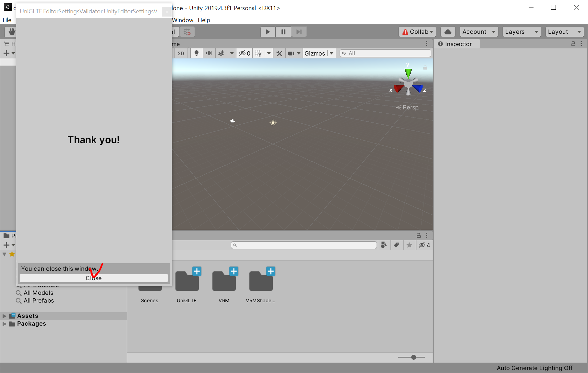The height and width of the screenshot is (373, 588).
Task: Toggle grid snapping icon in toolbar
Action: 187,32
